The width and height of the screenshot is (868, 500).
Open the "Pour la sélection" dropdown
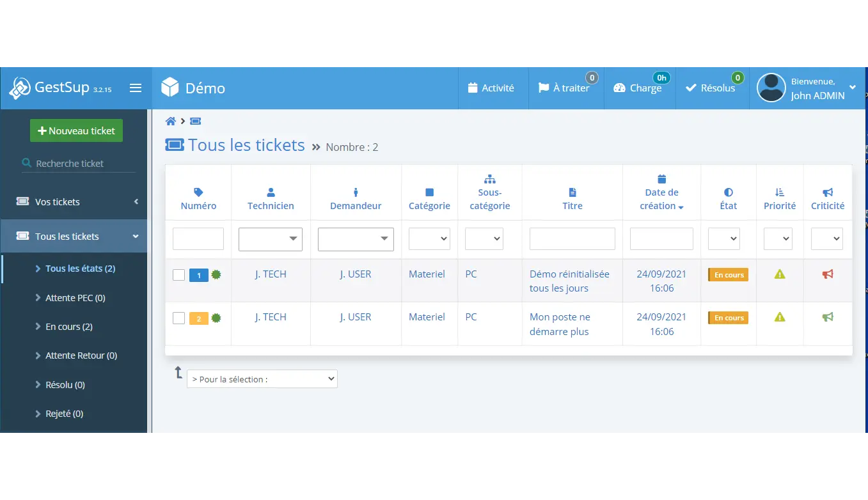tap(262, 379)
